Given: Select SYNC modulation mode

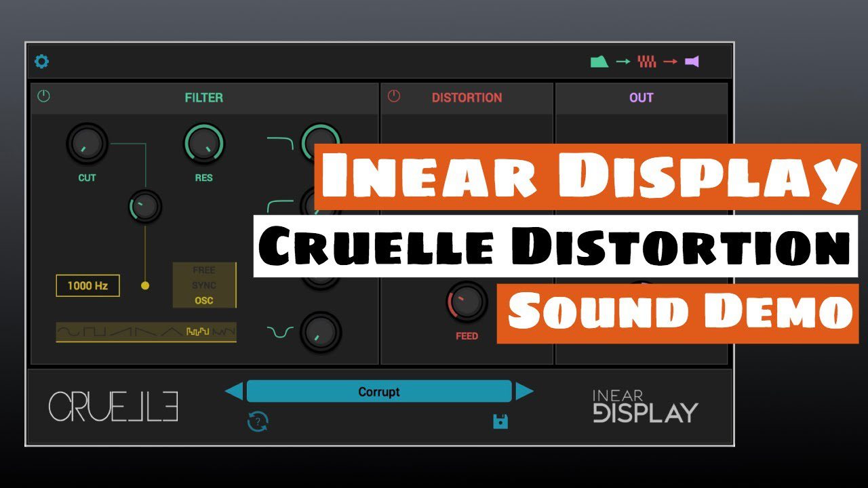Looking at the screenshot, I should [x=203, y=285].
